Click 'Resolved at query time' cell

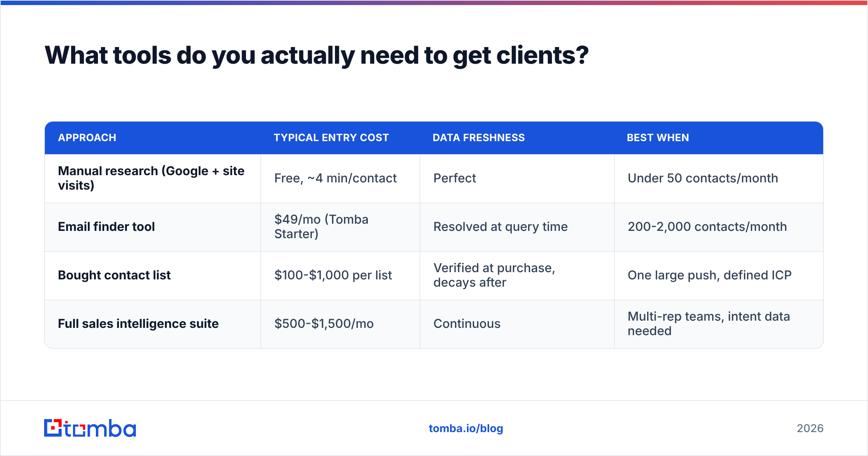(x=517, y=227)
